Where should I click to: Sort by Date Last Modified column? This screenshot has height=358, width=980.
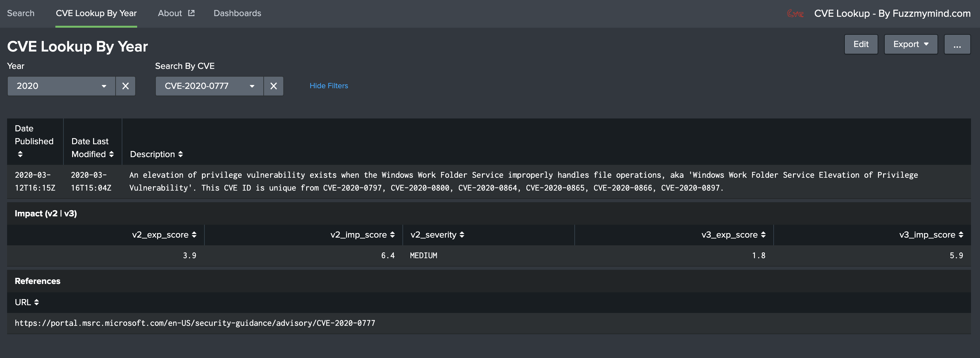pos(111,154)
